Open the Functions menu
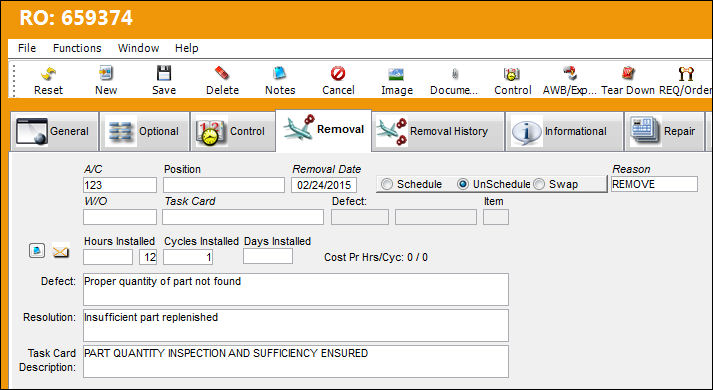713x390 pixels. 77,48
